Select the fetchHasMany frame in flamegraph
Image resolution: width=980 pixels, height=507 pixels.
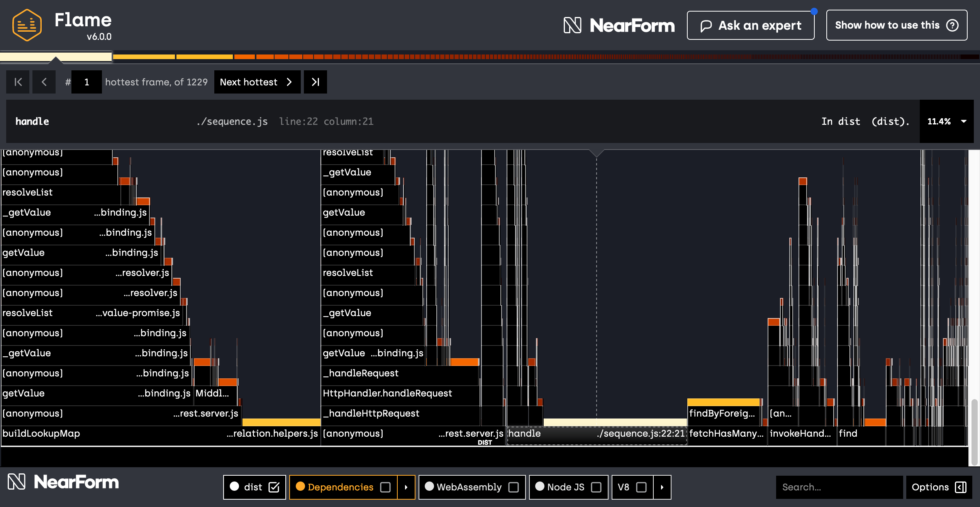(x=726, y=434)
